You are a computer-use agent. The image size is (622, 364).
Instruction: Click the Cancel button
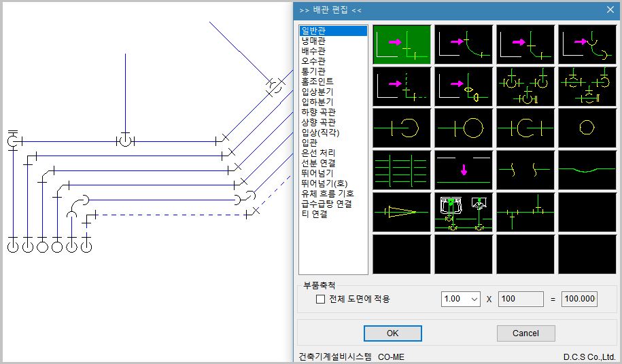(525, 333)
